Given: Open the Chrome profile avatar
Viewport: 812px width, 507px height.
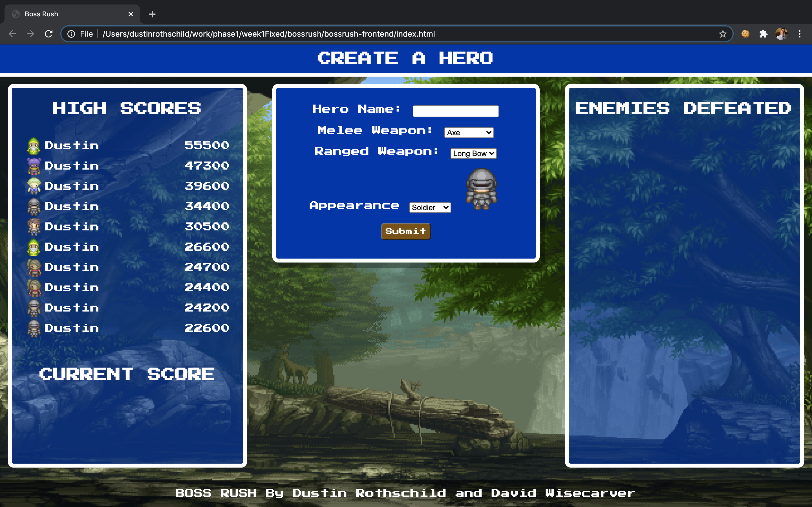Looking at the screenshot, I should point(782,34).
